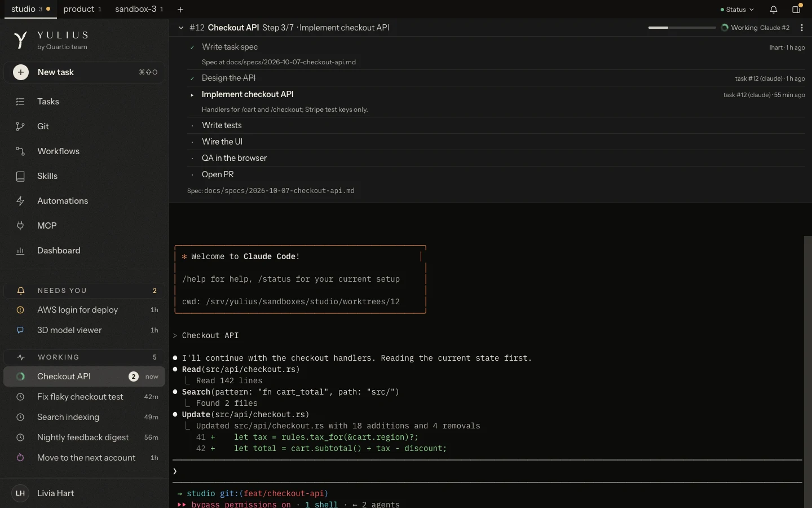Click warning icon next to AWS login
This screenshot has width=812, height=508.
point(20,310)
